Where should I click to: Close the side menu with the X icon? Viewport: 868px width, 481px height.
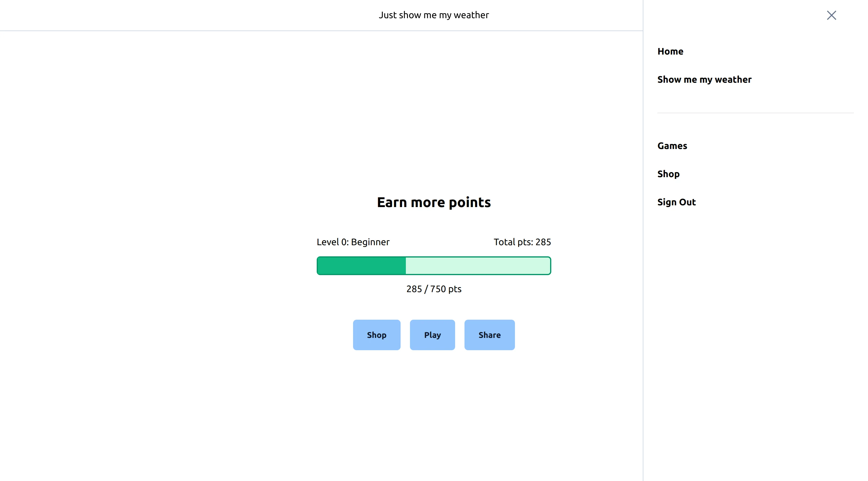pyautogui.click(x=831, y=15)
